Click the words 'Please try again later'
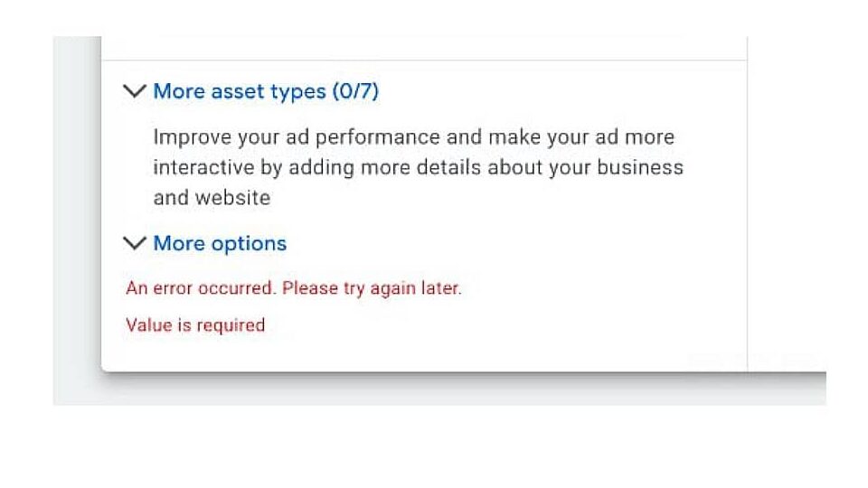The image size is (868, 488). pyautogui.click(x=372, y=288)
